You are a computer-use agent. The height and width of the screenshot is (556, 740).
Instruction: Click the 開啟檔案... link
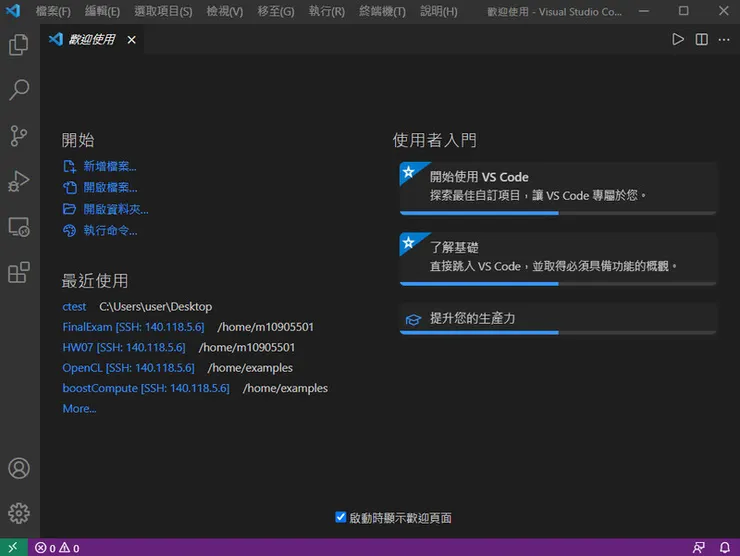110,188
